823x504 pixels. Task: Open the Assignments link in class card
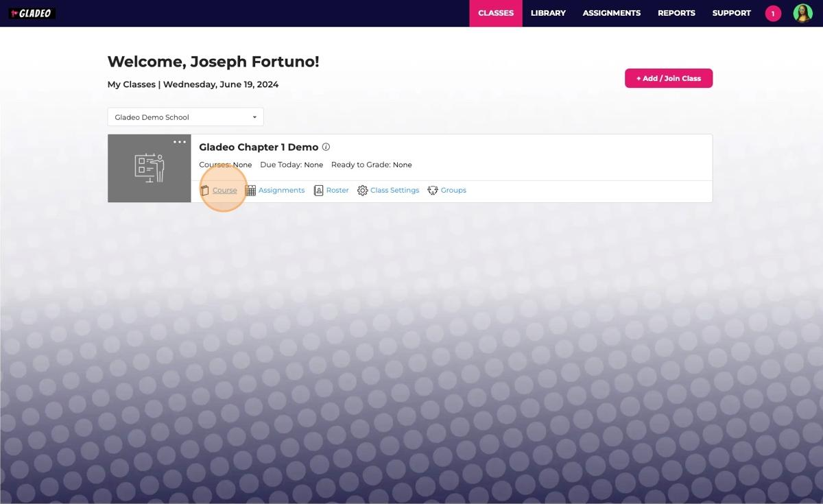(281, 190)
